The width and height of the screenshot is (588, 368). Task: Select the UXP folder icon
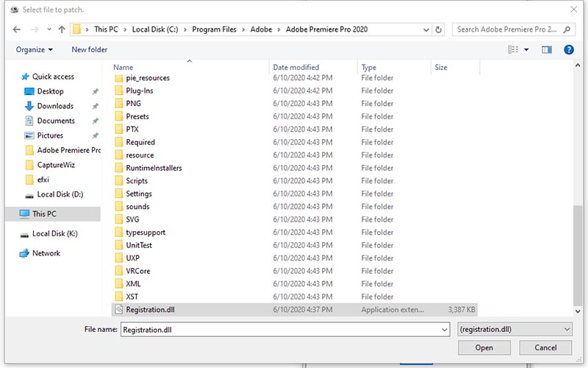pos(119,258)
